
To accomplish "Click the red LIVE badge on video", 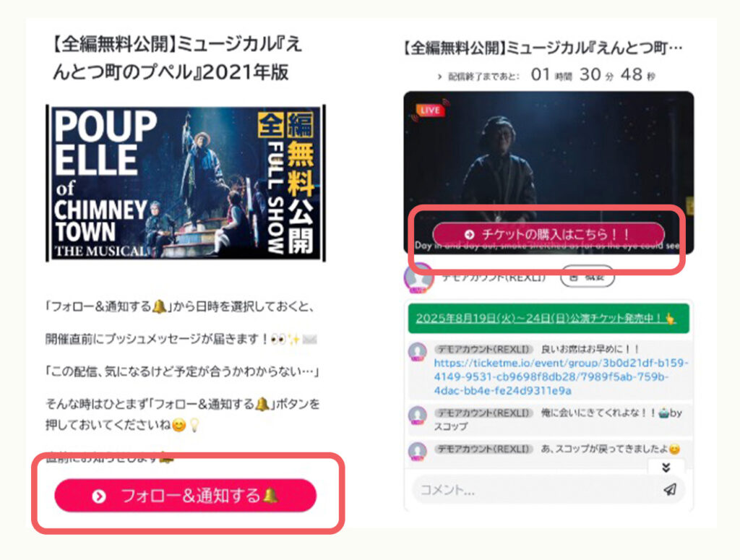I will pyautogui.click(x=430, y=110).
